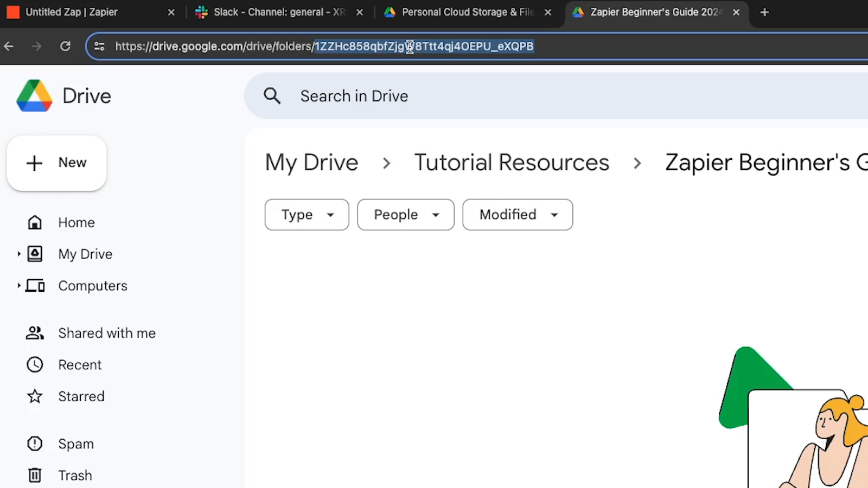Click the Shared with me people icon
The width and height of the screenshot is (868, 488).
[x=35, y=333]
